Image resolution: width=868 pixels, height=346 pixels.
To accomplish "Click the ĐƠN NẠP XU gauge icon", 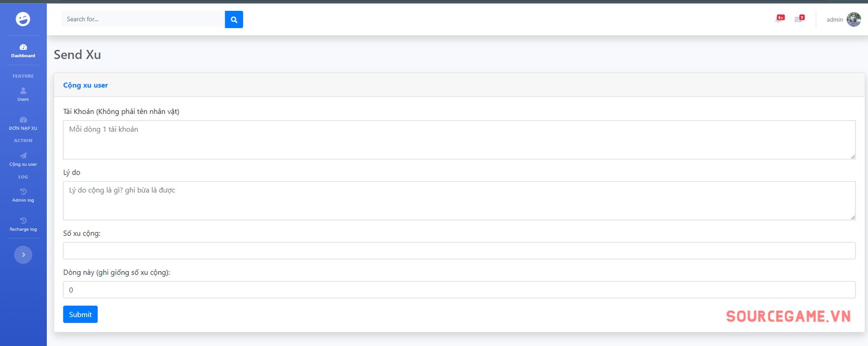I will click(x=23, y=120).
